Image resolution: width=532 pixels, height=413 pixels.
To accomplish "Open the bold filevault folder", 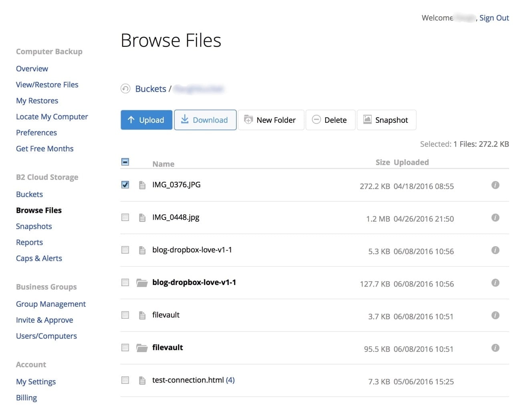I will (x=167, y=347).
